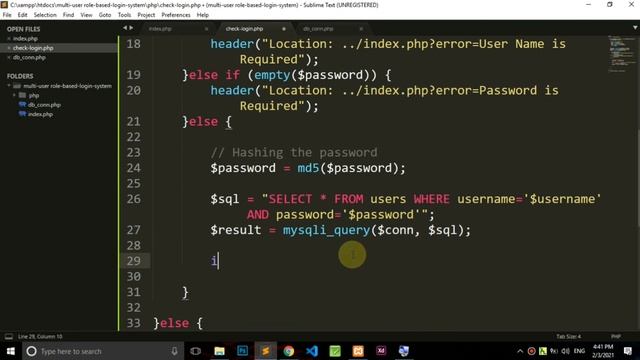
Task: Open index.php from the Folders tree
Action: tap(40, 114)
